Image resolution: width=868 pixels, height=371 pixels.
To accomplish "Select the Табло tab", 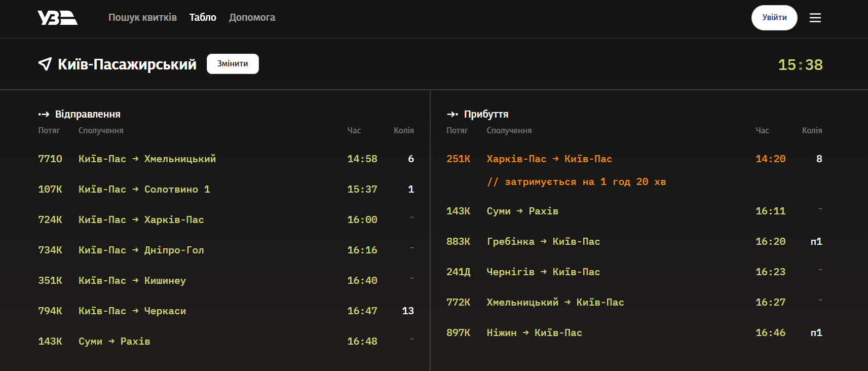I will point(203,17).
